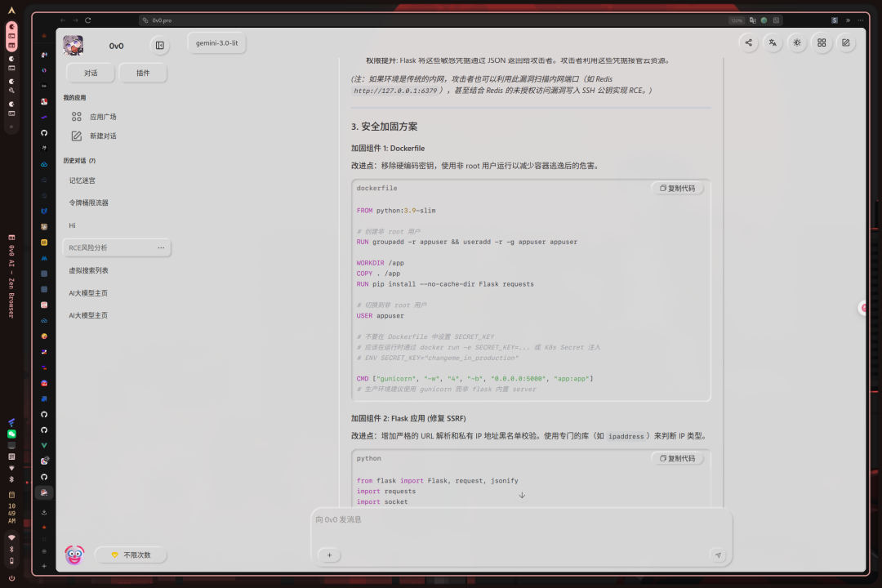The height and width of the screenshot is (588, 882).
Task: Click the browser forward arrow
Action: pos(75,20)
